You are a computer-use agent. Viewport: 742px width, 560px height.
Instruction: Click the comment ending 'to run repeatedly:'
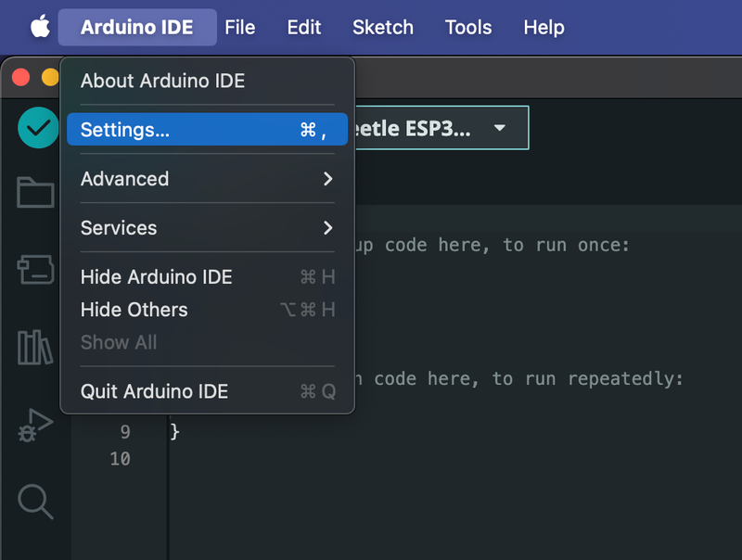pyautogui.click(x=519, y=379)
